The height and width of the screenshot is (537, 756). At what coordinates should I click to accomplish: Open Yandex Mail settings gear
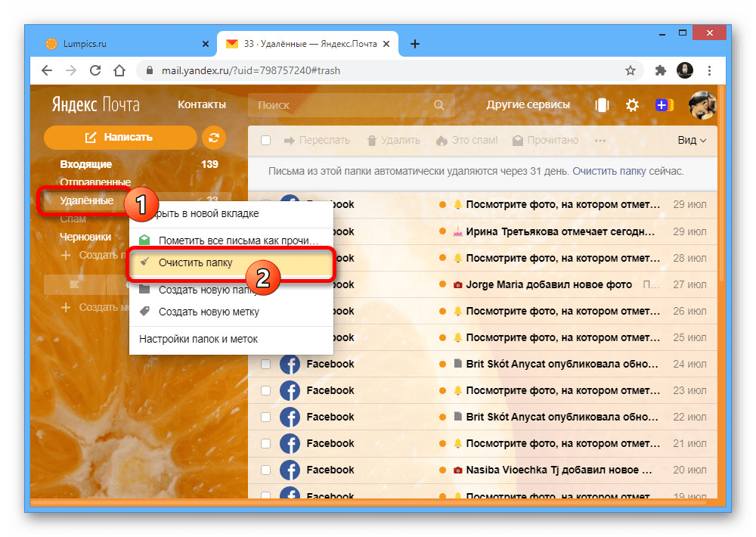[x=632, y=105]
